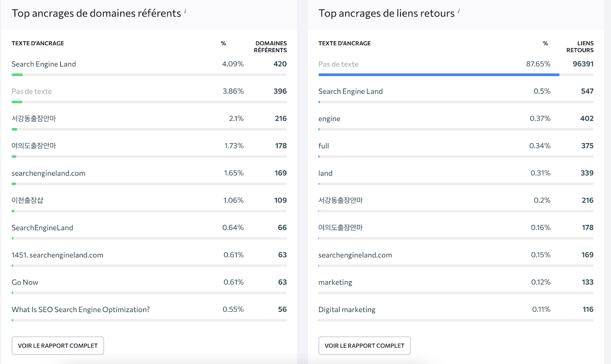Select 'searchengineland.com' anchor in left table
Image resolution: width=611 pixels, height=364 pixels.
pos(48,173)
